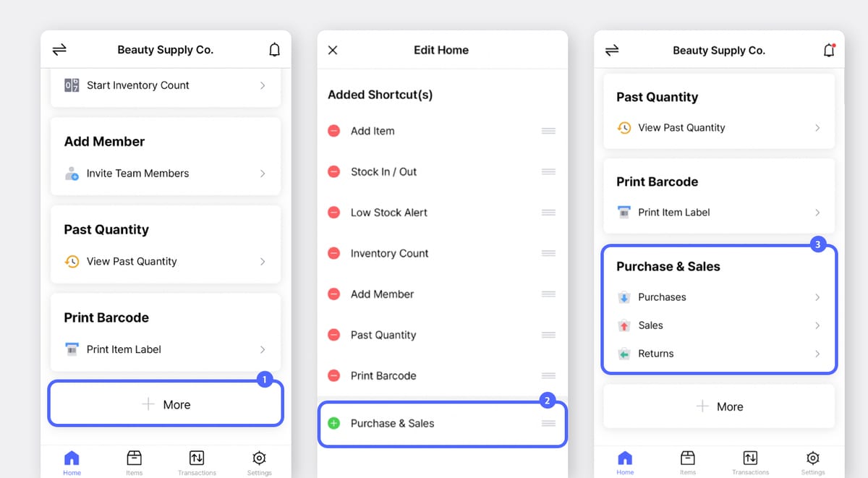Click the Print Item Label printer icon
Viewport: 868px width, 478px height.
[x=72, y=349]
